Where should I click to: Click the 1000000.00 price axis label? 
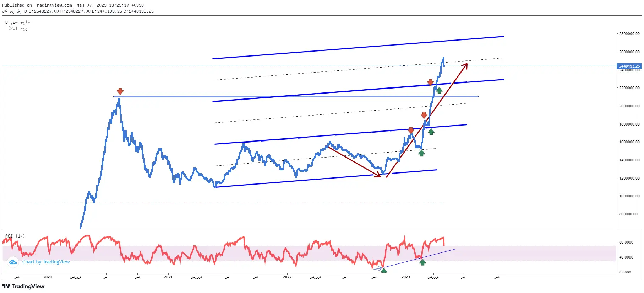pyautogui.click(x=629, y=196)
